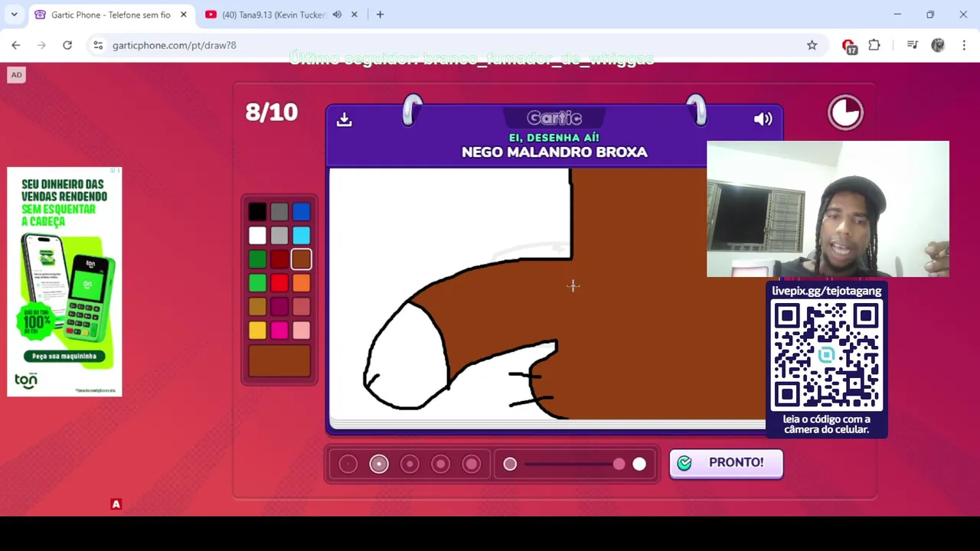
Task: Mute game sound with speaker icon
Action: click(x=763, y=119)
